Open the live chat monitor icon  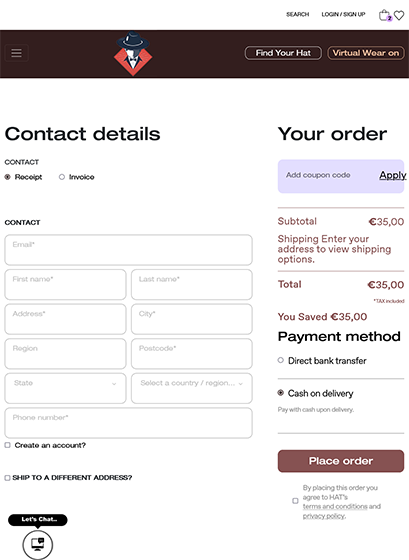(38, 545)
